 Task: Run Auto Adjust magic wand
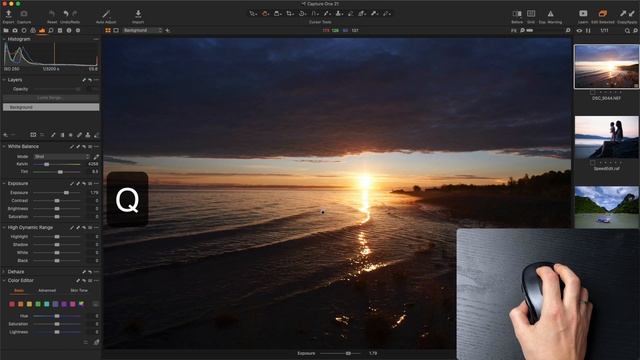tap(106, 14)
